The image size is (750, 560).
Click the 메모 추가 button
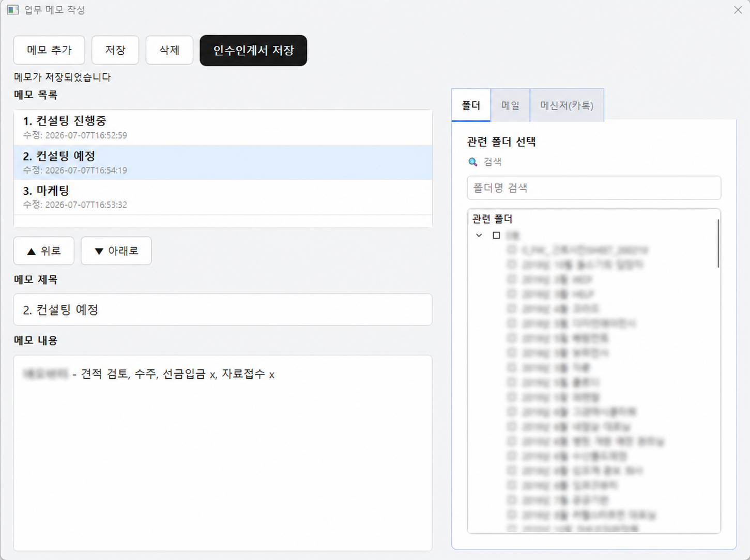pos(49,50)
